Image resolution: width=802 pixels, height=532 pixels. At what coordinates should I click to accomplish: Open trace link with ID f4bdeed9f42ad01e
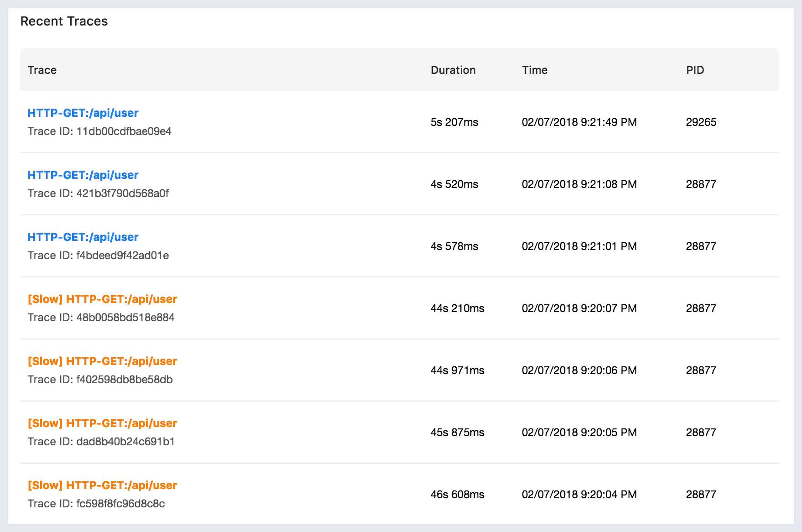pos(83,237)
